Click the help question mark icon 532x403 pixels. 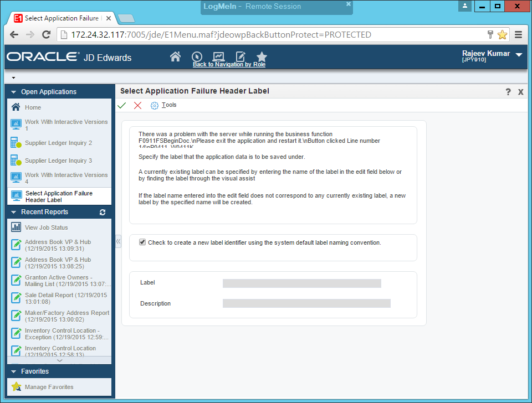click(x=508, y=92)
